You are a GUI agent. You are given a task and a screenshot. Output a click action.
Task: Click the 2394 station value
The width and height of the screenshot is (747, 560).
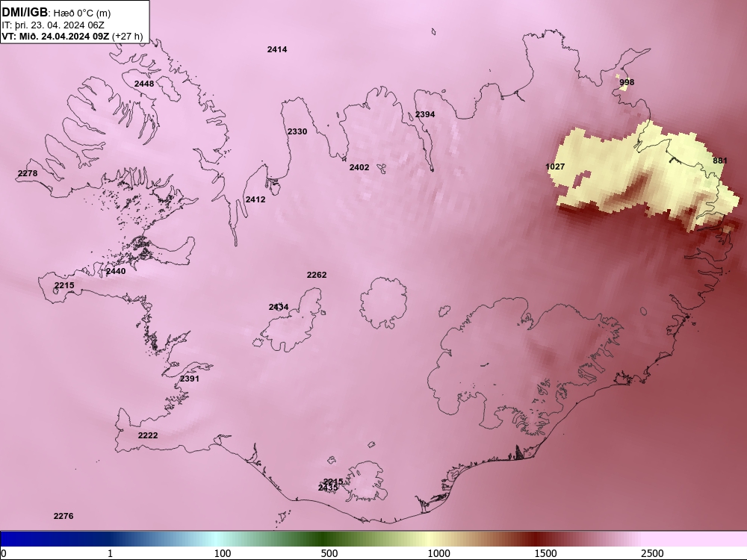click(425, 114)
